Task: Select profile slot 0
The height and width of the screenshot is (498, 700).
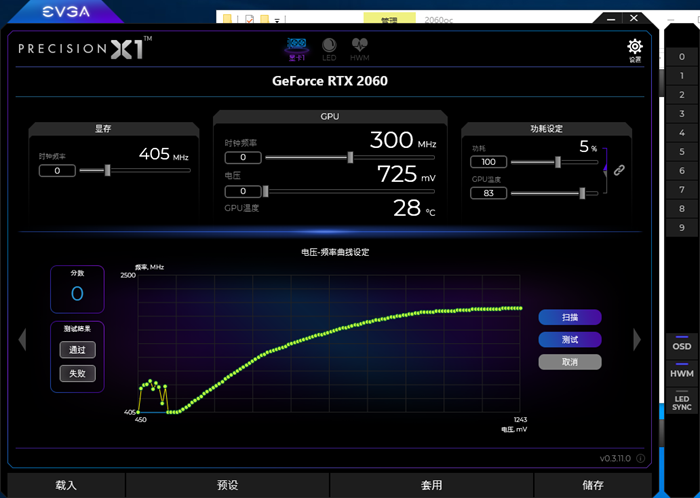Action: (682, 57)
